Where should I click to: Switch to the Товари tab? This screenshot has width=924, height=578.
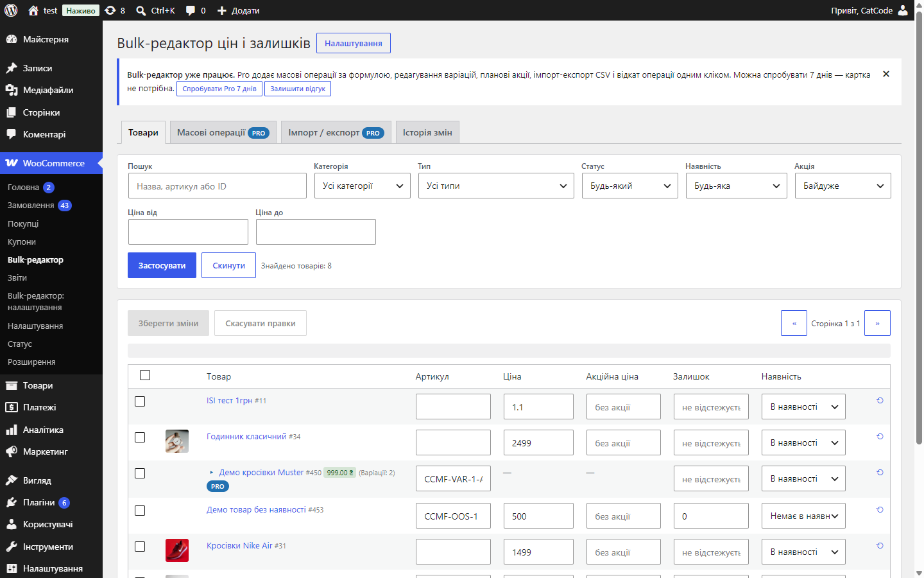(143, 132)
